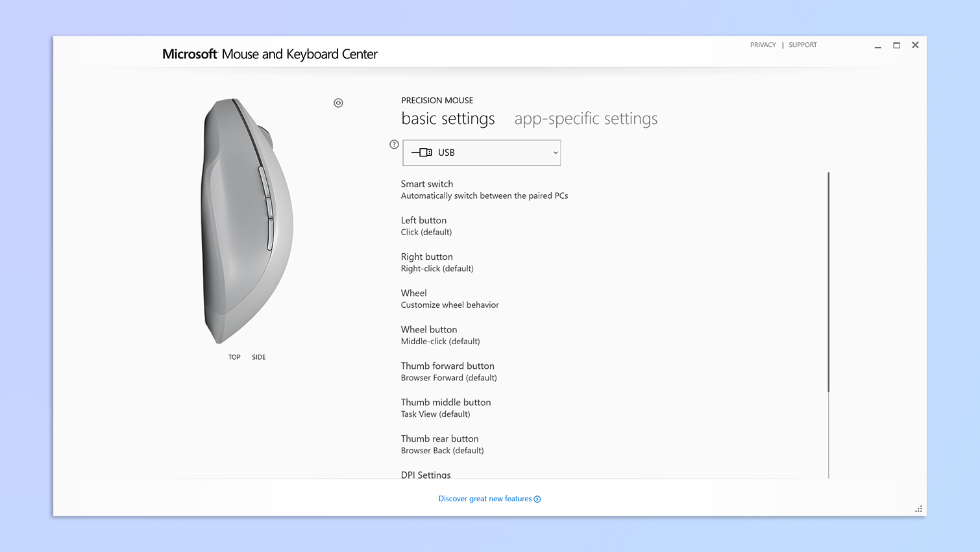Screen dimensions: 980x552
Task: Open the help tooltip next to the connection dropdown
Action: coord(394,144)
